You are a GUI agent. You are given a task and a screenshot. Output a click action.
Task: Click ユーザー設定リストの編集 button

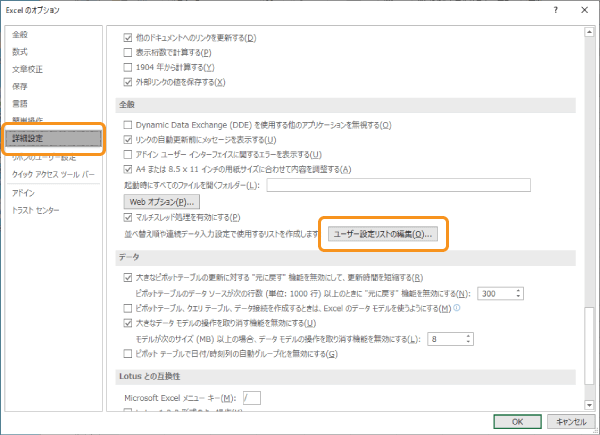(383, 234)
